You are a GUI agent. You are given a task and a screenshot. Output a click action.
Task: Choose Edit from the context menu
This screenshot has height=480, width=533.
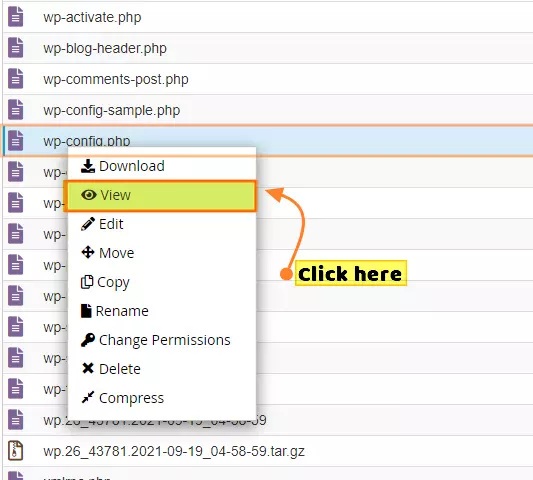[162, 224]
